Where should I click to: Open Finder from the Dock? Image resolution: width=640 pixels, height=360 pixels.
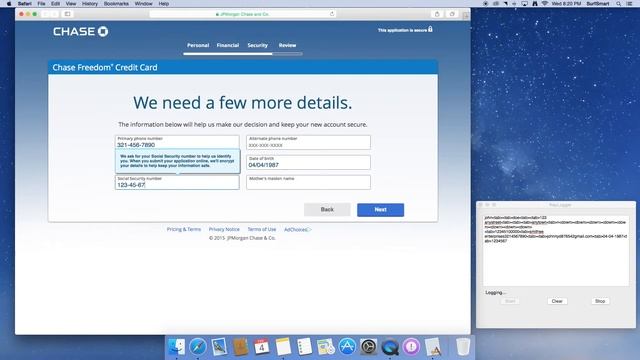coord(176,347)
